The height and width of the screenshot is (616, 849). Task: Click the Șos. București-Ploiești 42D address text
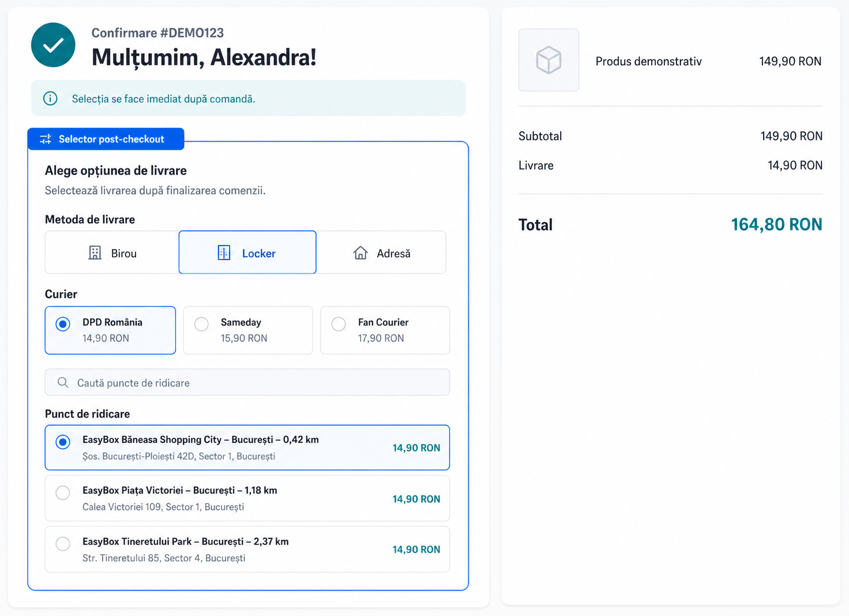(x=179, y=456)
